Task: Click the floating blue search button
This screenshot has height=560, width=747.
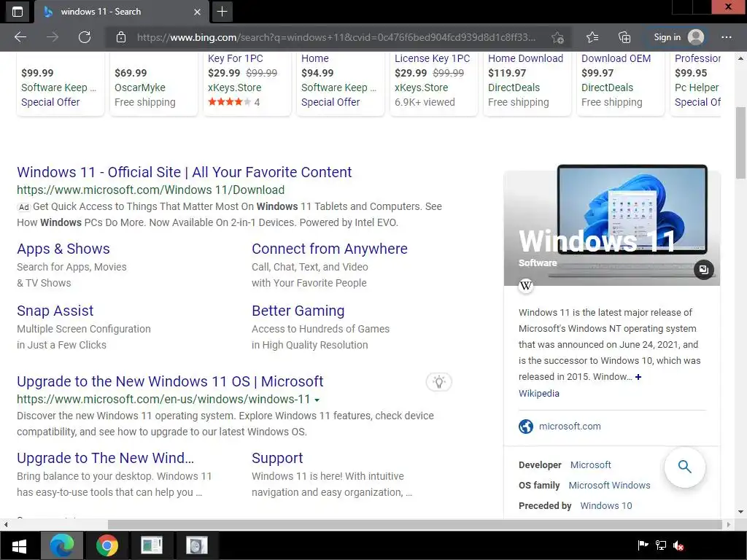Action: click(x=684, y=467)
